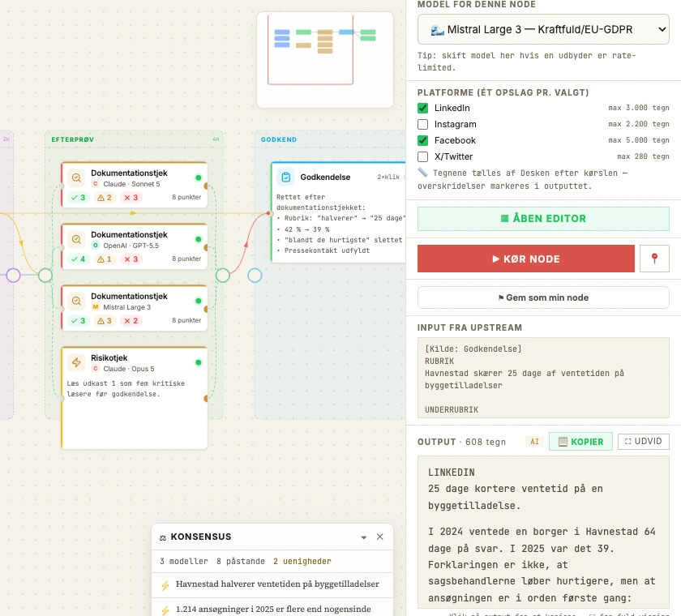Screen dimensions: 681x616
Task: Click the LinkedIn output text area
Action: pyautogui.click(x=543, y=533)
